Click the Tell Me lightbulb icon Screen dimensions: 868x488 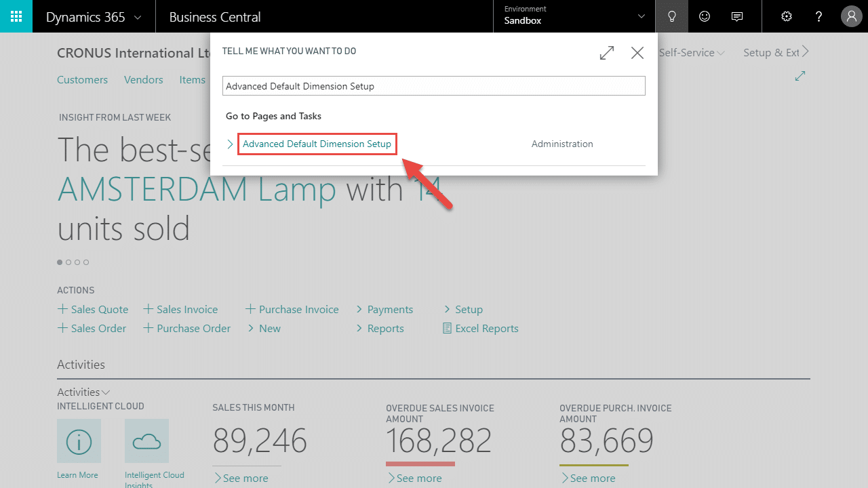click(671, 16)
